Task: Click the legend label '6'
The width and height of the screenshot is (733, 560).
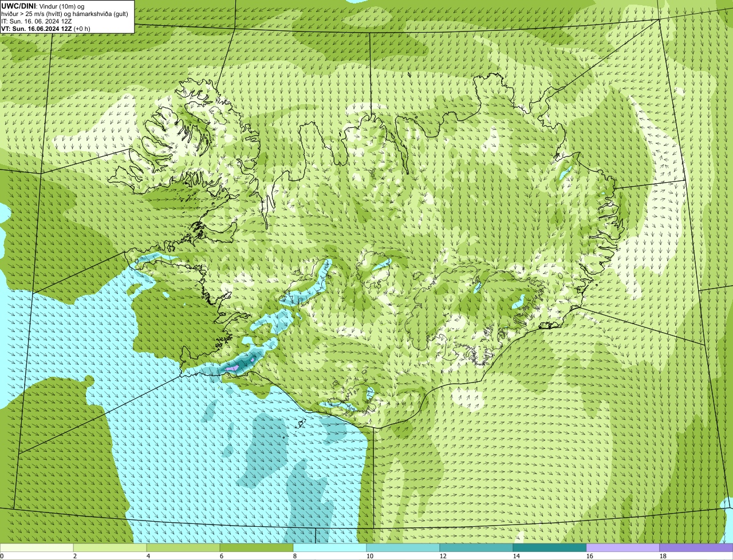Action: coord(222,556)
